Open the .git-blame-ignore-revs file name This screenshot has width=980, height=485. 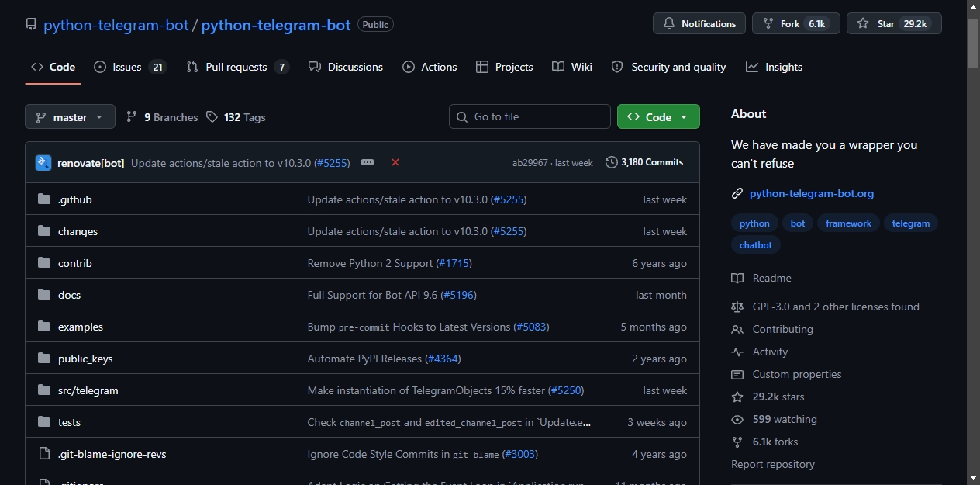coord(112,454)
